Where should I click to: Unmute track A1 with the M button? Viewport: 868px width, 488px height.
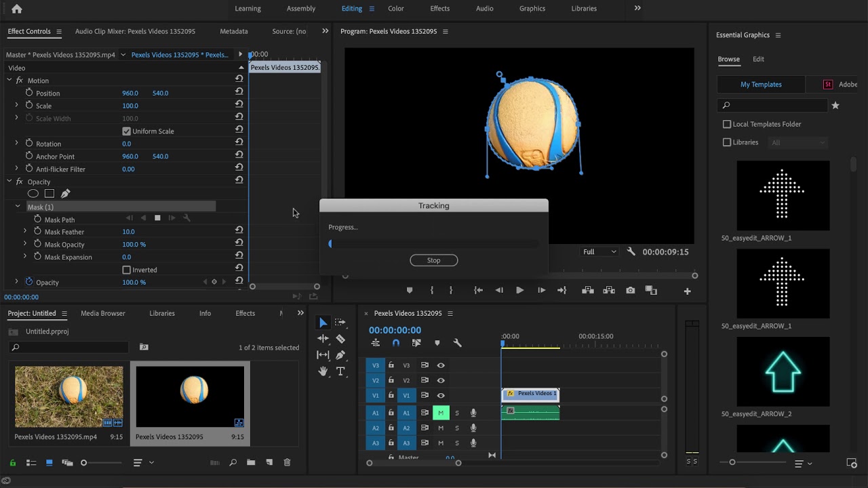point(441,413)
